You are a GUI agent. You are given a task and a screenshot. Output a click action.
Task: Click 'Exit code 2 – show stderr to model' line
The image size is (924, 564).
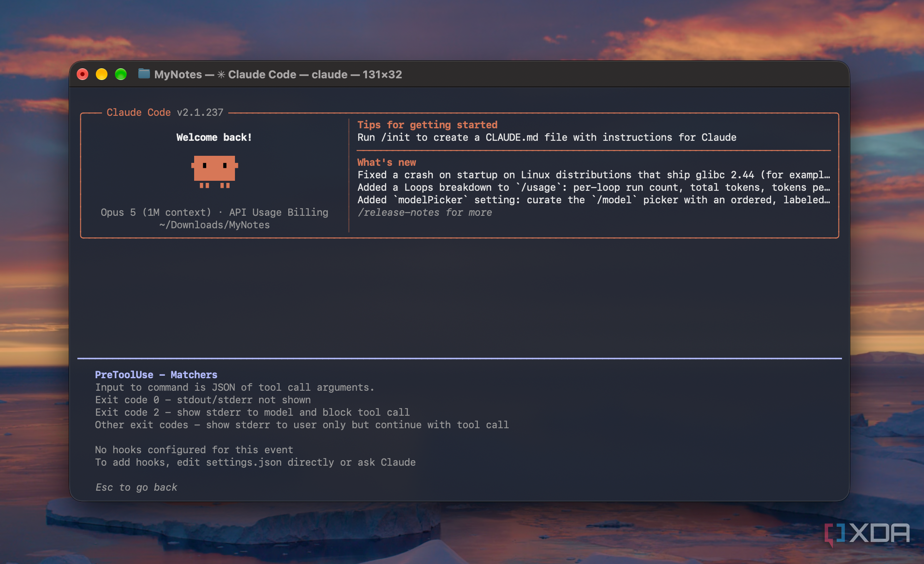pyautogui.click(x=252, y=412)
